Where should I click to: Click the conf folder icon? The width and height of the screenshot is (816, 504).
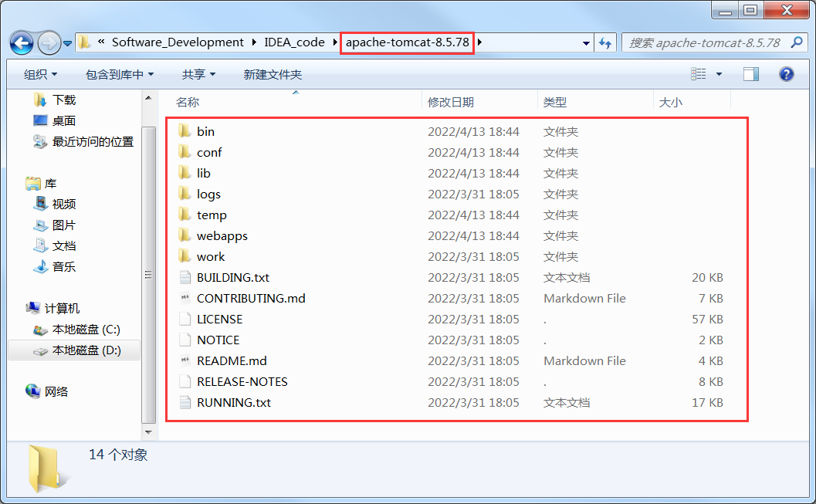[185, 151]
